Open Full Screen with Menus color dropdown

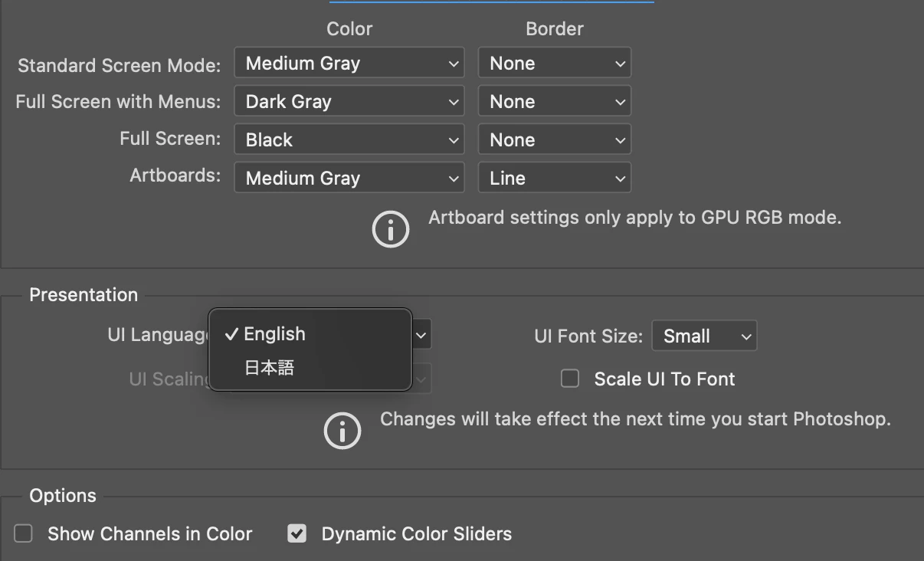pos(349,102)
